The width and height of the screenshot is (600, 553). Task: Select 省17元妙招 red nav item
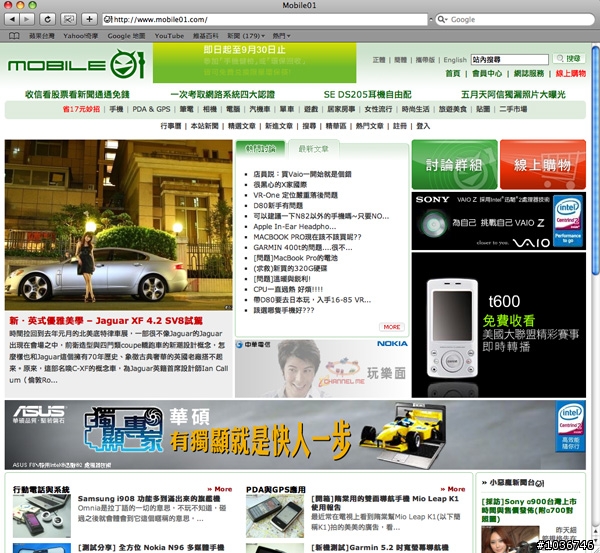[81, 109]
